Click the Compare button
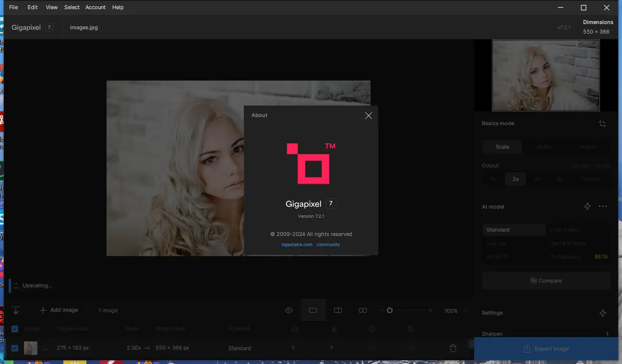The height and width of the screenshot is (364, 622). point(546,281)
